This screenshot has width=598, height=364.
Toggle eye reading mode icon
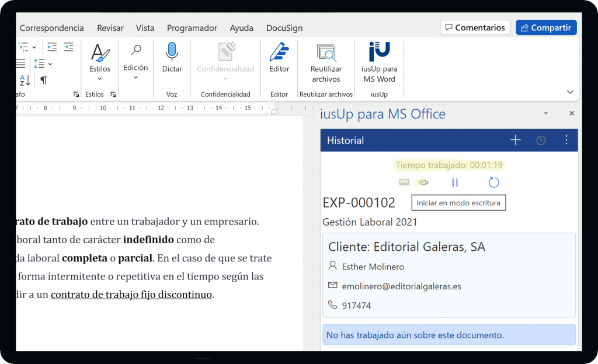(x=423, y=183)
